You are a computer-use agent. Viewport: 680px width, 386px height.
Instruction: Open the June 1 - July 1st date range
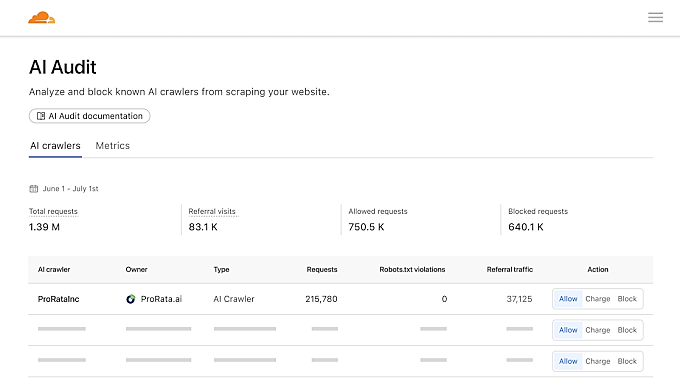[70, 189]
